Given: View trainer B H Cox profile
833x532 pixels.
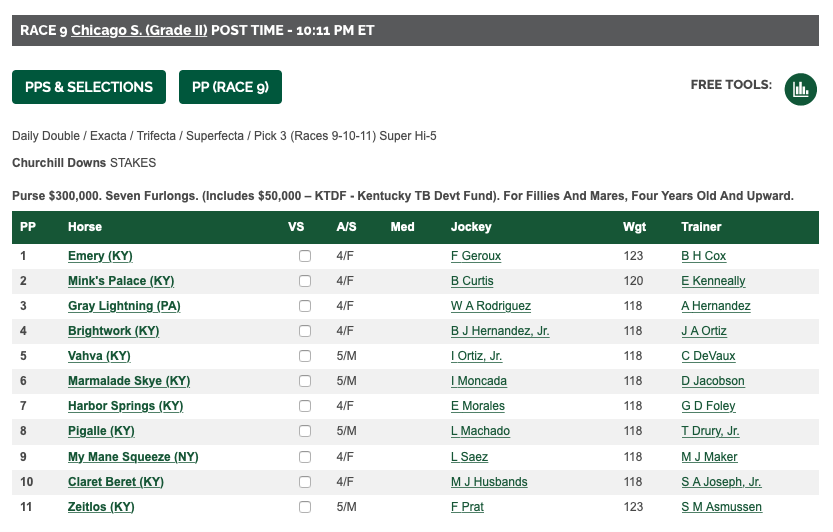Looking at the screenshot, I should click(703, 256).
